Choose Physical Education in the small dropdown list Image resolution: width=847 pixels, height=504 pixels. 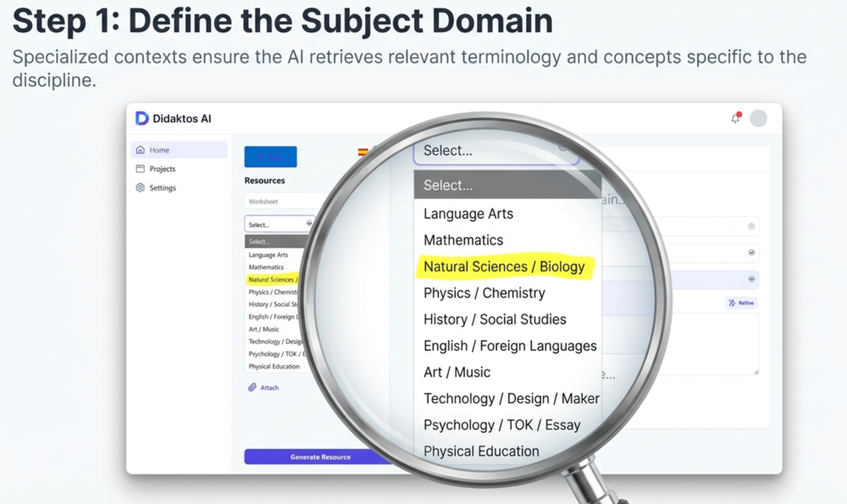click(274, 367)
